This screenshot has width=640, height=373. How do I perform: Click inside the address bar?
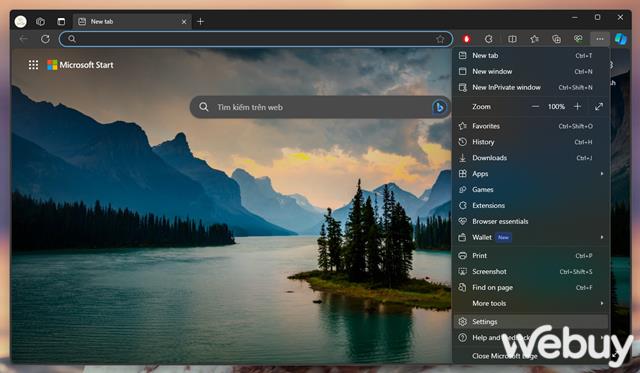pyautogui.click(x=256, y=39)
